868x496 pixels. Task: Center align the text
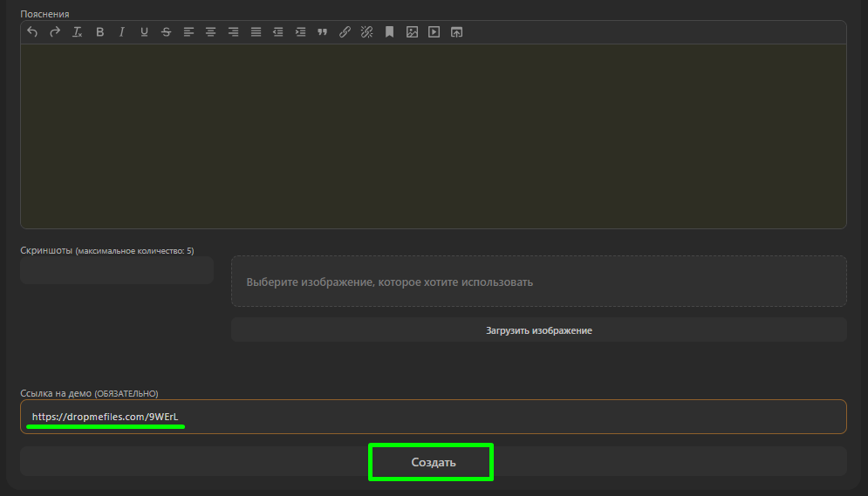[211, 32]
